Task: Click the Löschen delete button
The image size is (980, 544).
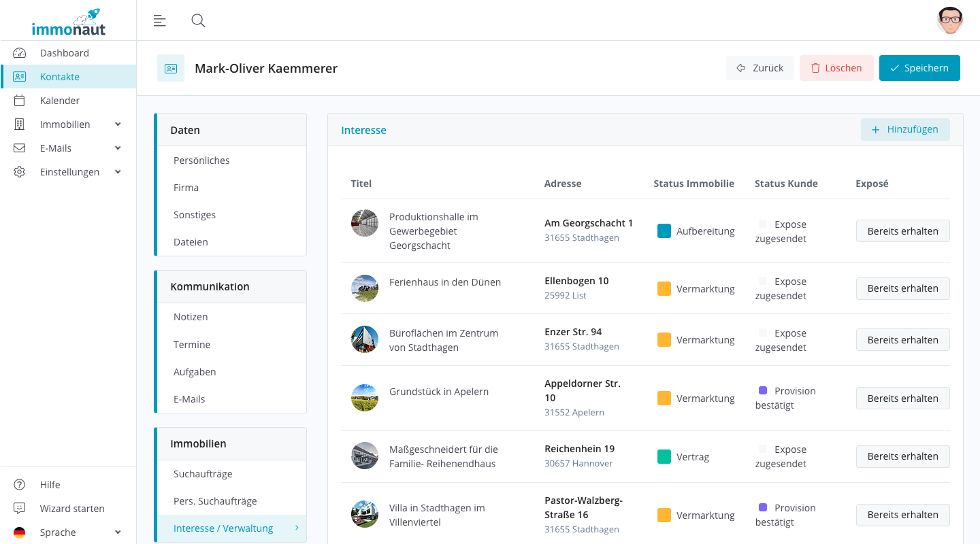Action: click(x=836, y=68)
